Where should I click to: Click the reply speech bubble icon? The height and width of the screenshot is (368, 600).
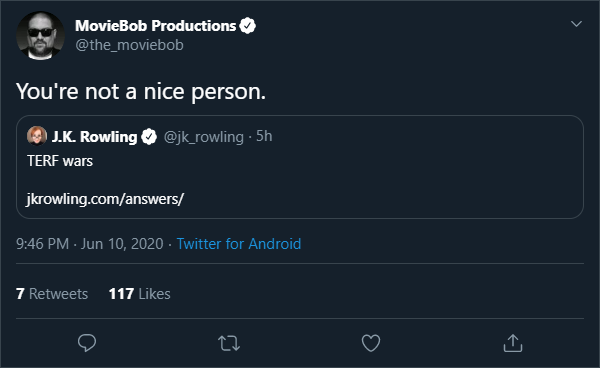87,343
